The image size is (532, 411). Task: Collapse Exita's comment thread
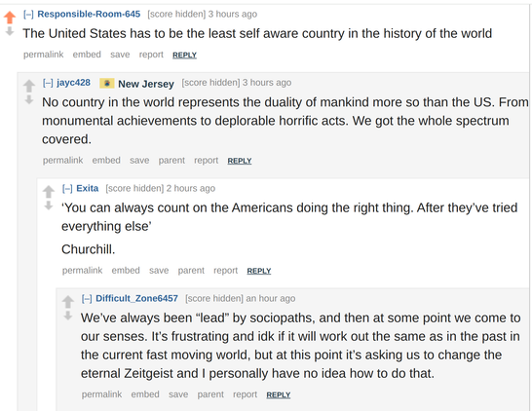pyautogui.click(x=67, y=189)
